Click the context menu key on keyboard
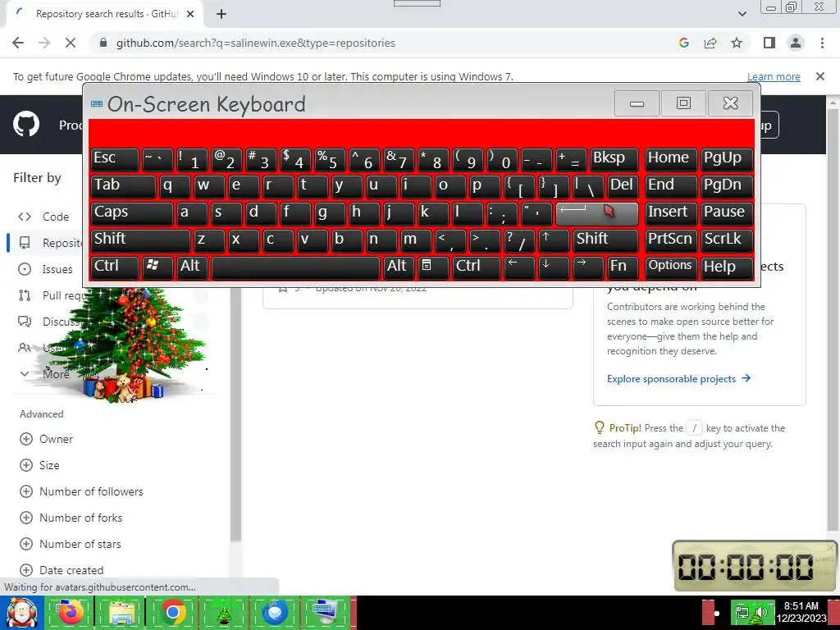840x630 pixels. point(431,267)
